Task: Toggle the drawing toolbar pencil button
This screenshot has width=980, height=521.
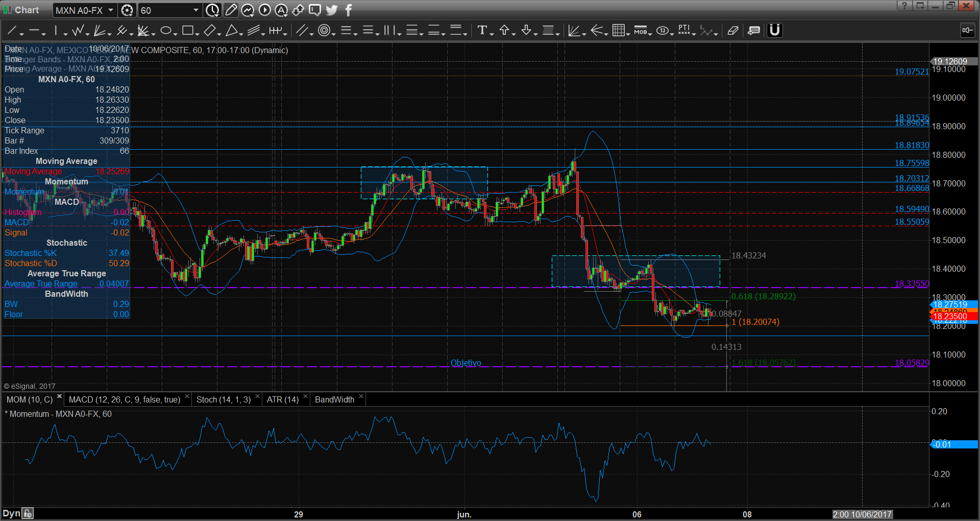Action: click(231, 10)
